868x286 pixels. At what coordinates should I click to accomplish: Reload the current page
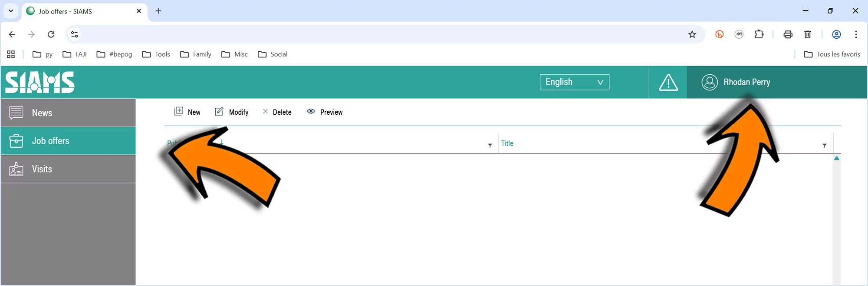tap(51, 34)
